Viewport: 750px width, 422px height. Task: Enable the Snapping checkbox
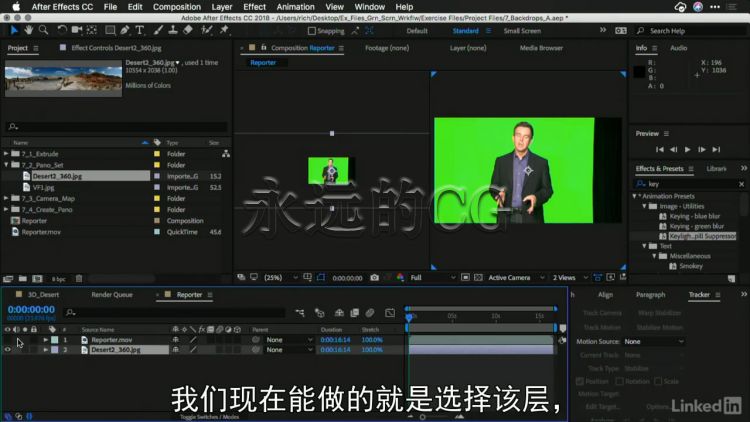click(312, 31)
